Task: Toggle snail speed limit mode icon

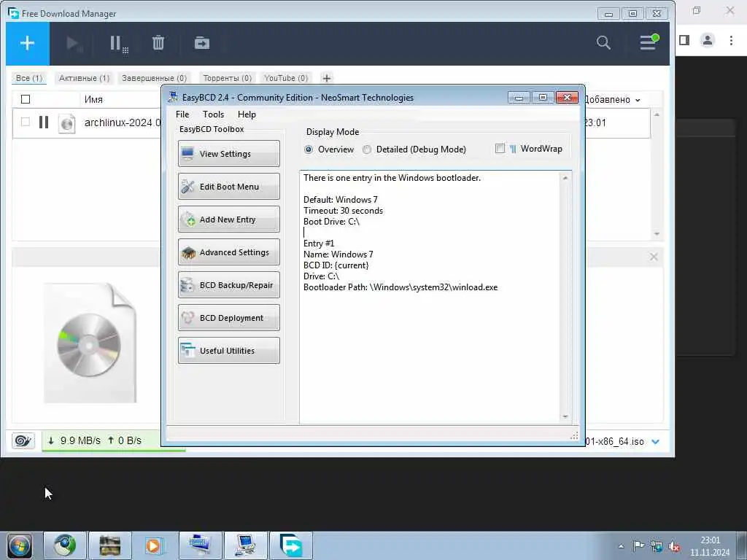Action: point(23,440)
